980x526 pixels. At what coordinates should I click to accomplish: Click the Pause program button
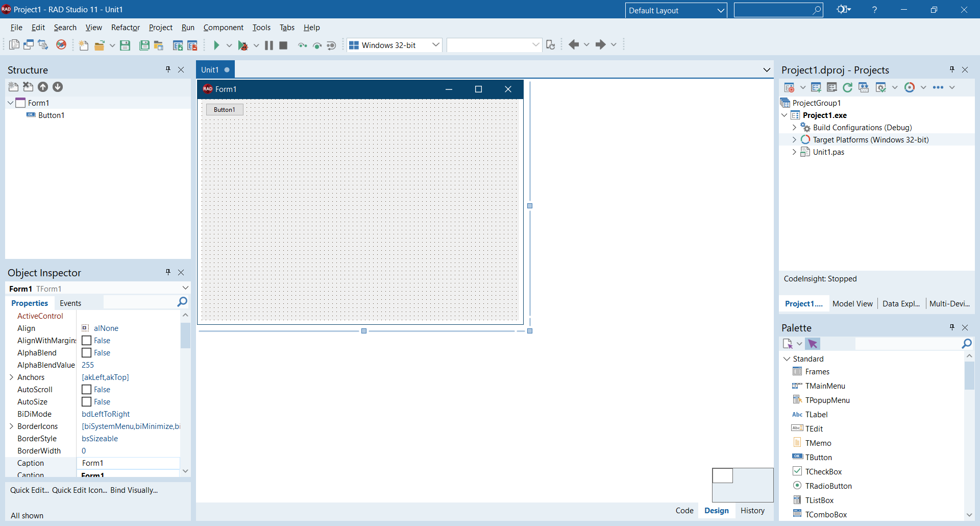tap(268, 45)
